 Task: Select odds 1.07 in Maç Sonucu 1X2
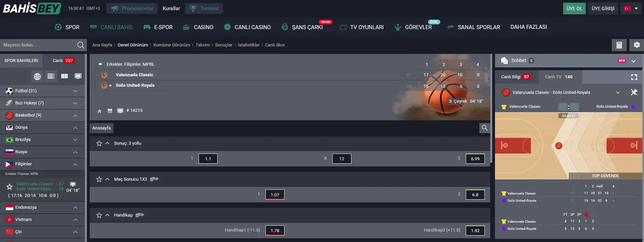tap(275, 195)
